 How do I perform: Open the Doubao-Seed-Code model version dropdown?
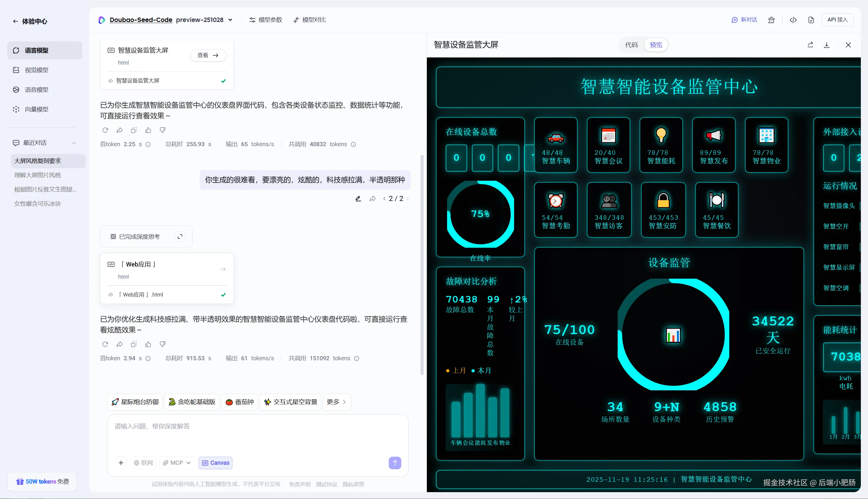pos(230,20)
